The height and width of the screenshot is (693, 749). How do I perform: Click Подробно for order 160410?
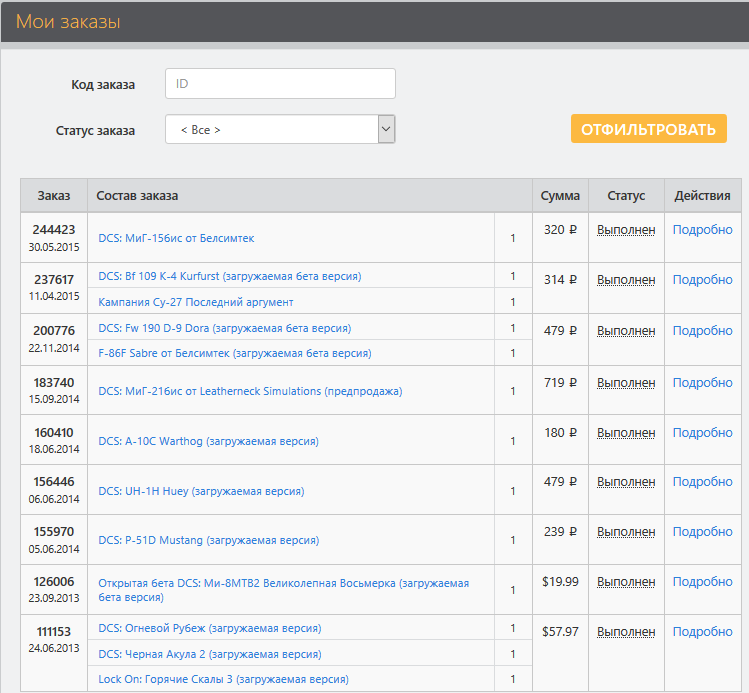coord(703,432)
